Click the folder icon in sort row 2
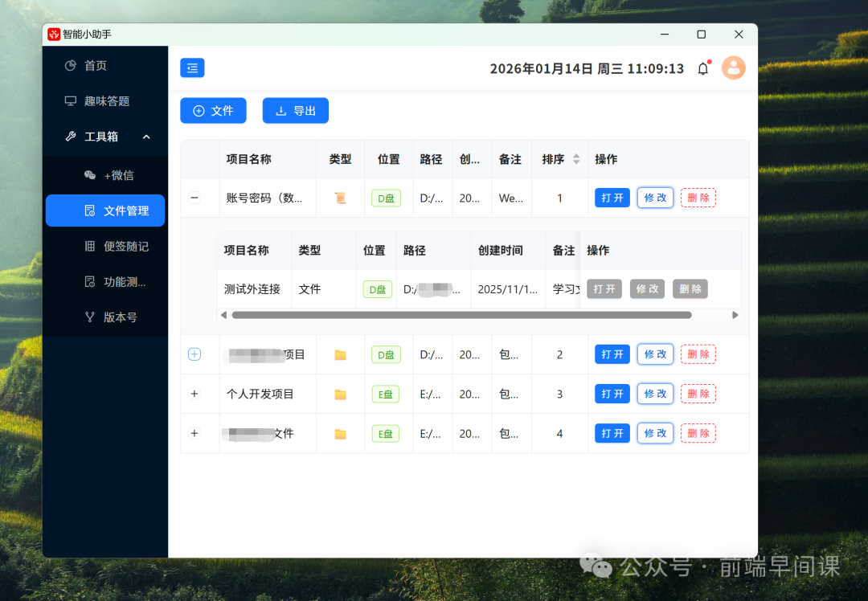The image size is (868, 601). (x=341, y=354)
